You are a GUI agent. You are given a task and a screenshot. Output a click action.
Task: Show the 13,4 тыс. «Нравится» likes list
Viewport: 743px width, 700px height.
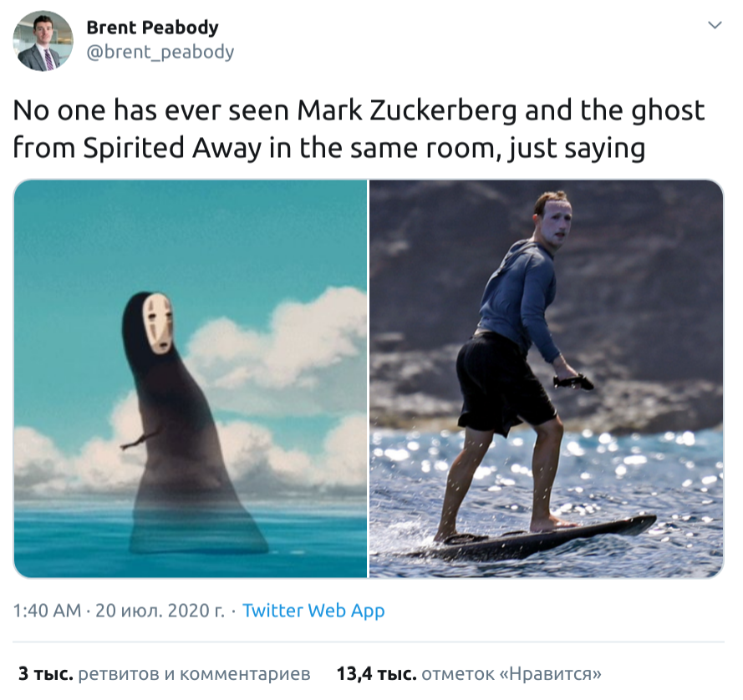[x=469, y=673]
